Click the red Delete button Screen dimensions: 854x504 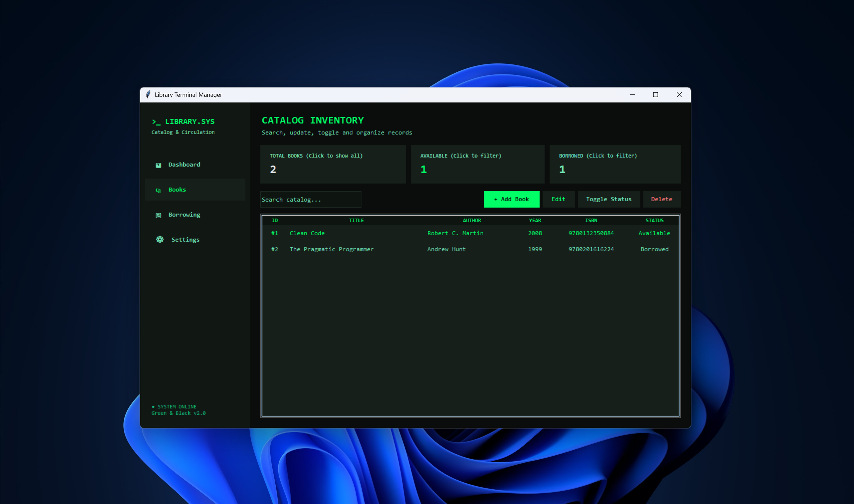pyautogui.click(x=661, y=199)
